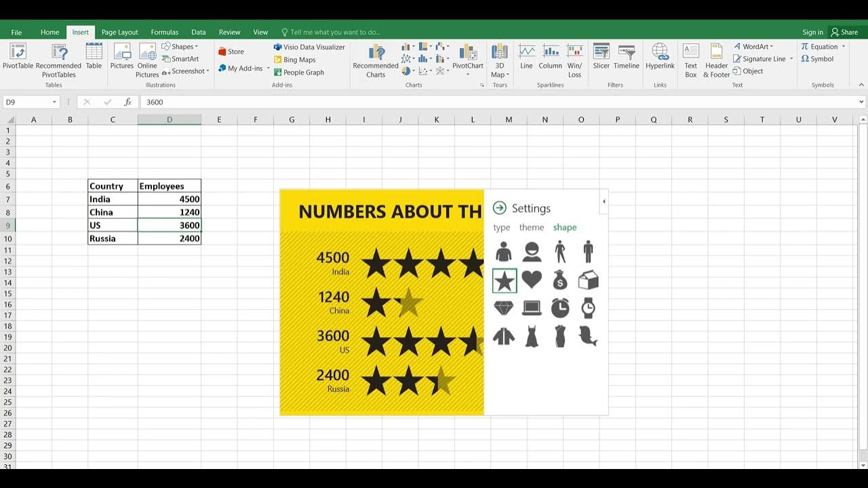Open Bing Maps add-in

click(295, 60)
